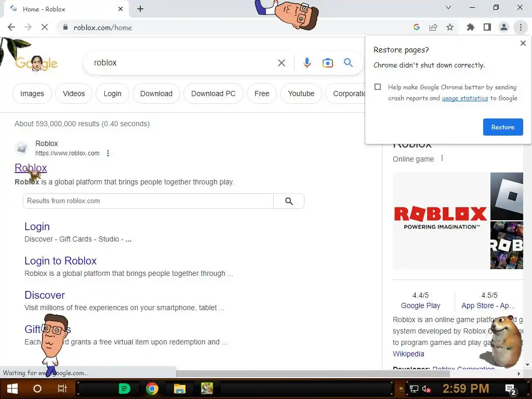Bookmark this page with the star icon
The height and width of the screenshot is (399, 532).
[450, 27]
